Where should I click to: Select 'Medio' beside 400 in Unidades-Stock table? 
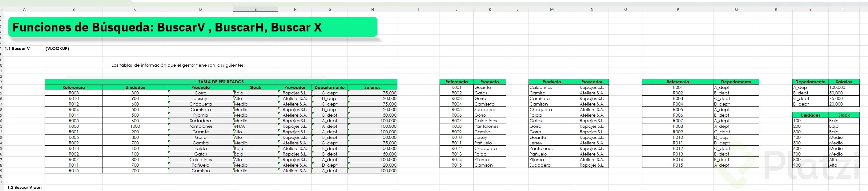coord(844,137)
